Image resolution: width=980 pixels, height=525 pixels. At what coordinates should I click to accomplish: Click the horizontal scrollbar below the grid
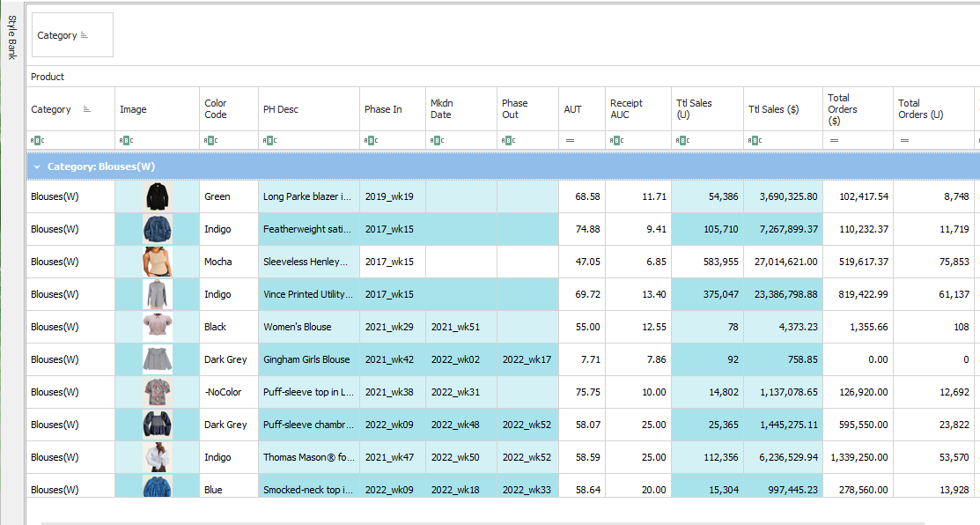(483, 522)
